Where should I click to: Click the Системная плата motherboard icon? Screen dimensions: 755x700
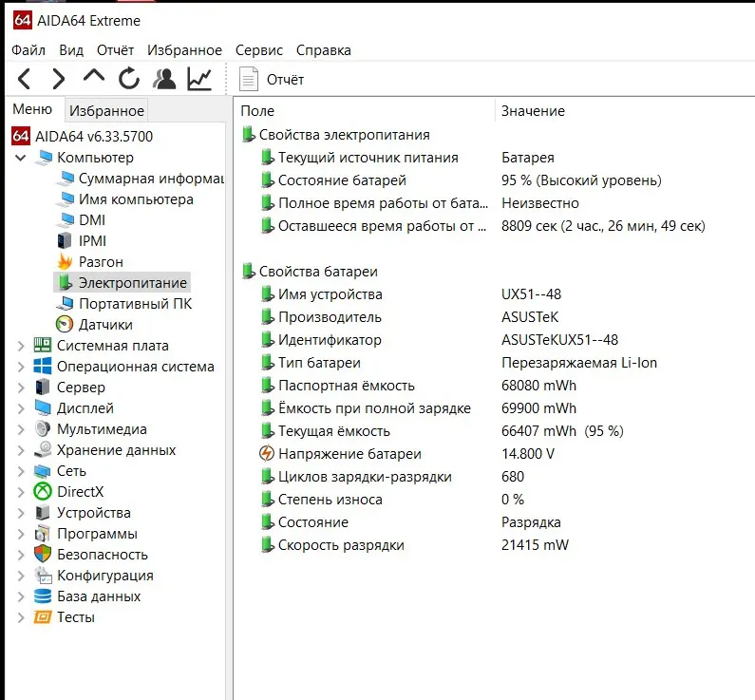pyautogui.click(x=43, y=345)
